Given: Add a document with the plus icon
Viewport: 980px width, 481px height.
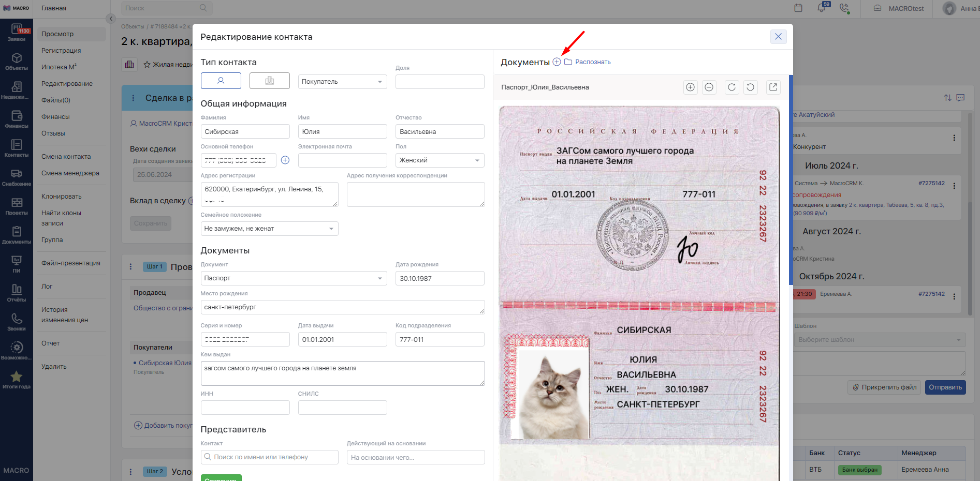Looking at the screenshot, I should [x=557, y=62].
